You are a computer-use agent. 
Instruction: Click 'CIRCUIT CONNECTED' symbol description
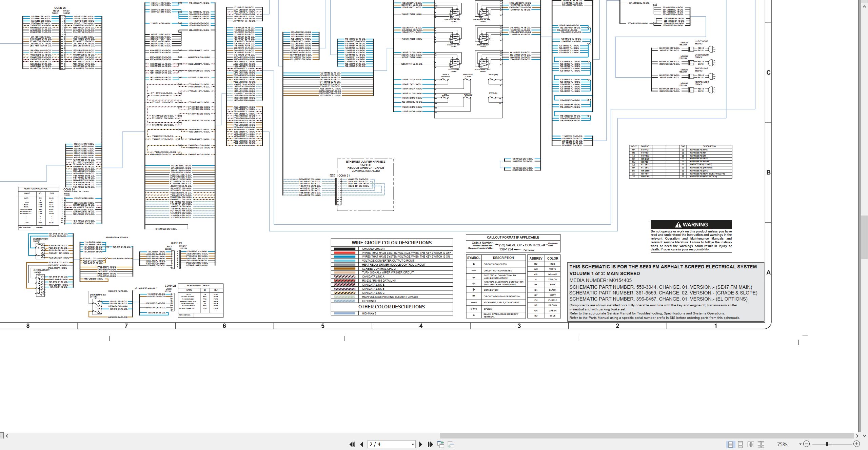coord(495,264)
